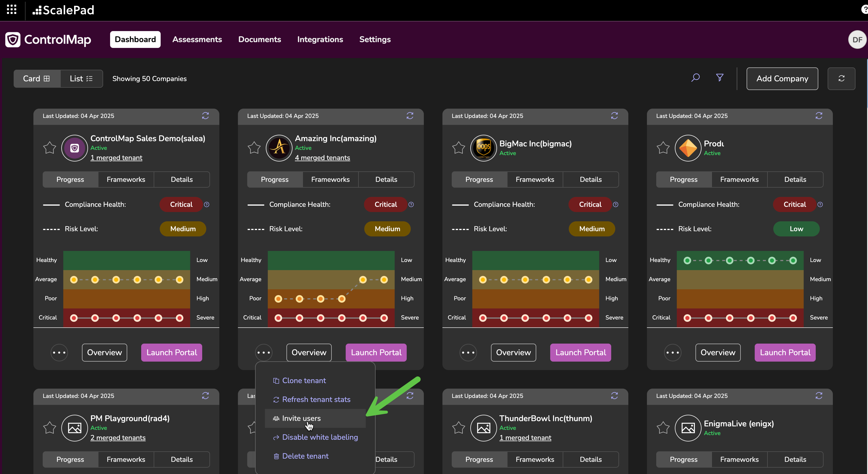Open the Assessments nav tab

[x=197, y=39]
